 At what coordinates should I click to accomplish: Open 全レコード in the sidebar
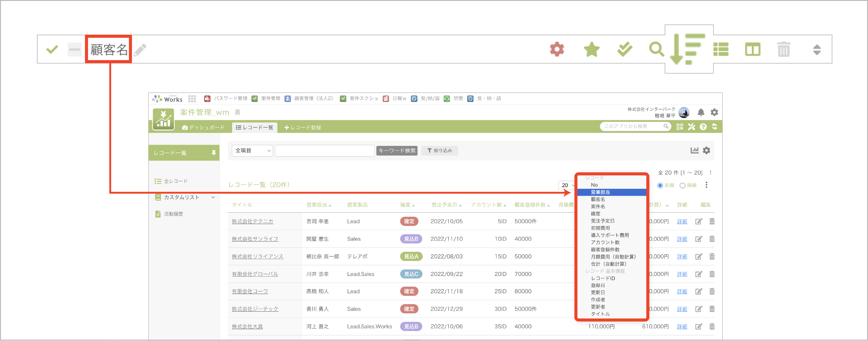tap(171, 181)
